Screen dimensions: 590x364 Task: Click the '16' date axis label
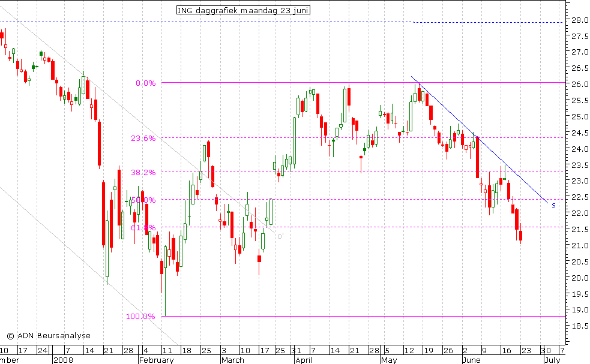[x=506, y=350]
